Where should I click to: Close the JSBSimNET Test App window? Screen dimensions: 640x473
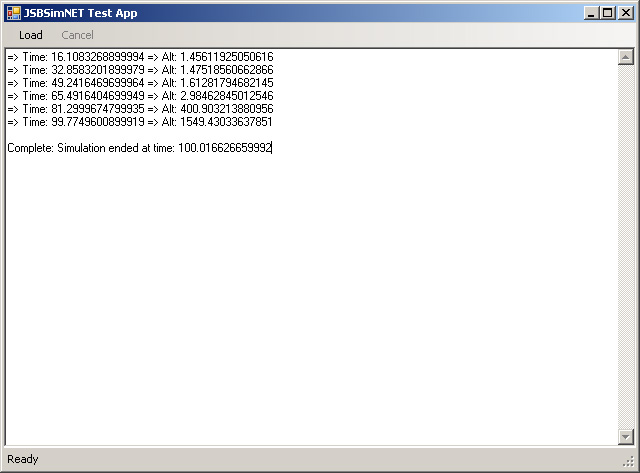tap(625, 13)
